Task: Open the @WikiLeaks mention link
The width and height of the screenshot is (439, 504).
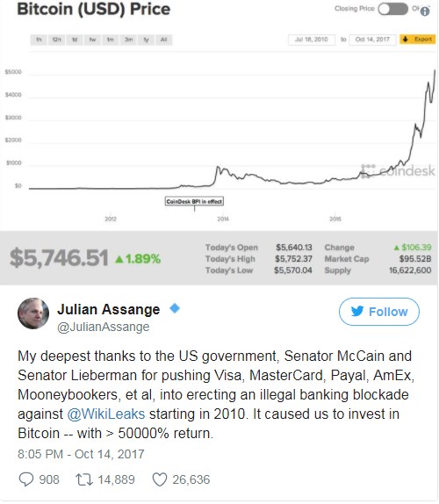Action: pyautogui.click(x=106, y=414)
